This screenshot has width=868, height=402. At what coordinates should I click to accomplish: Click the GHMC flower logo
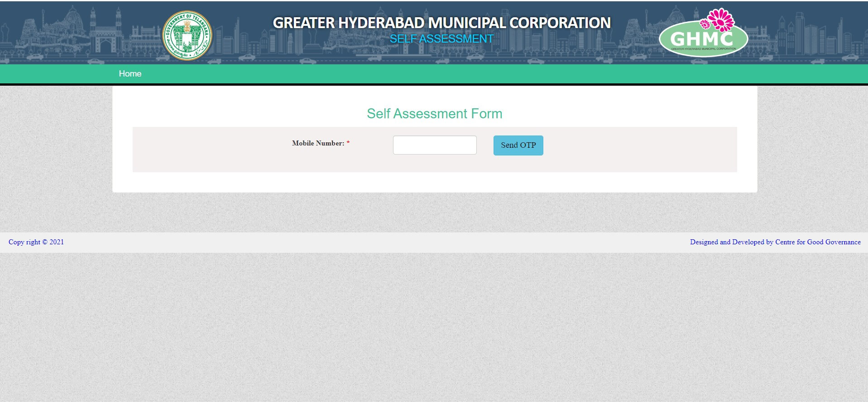click(703, 32)
